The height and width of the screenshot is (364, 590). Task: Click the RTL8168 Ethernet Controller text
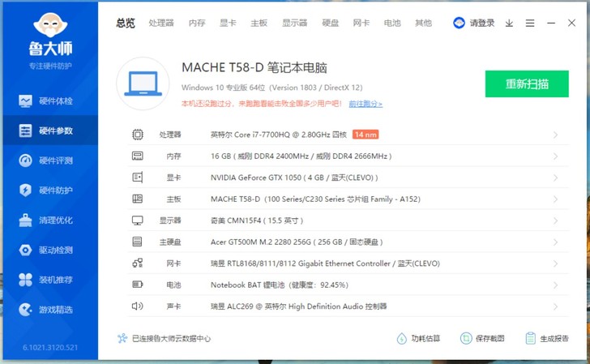pos(325,263)
